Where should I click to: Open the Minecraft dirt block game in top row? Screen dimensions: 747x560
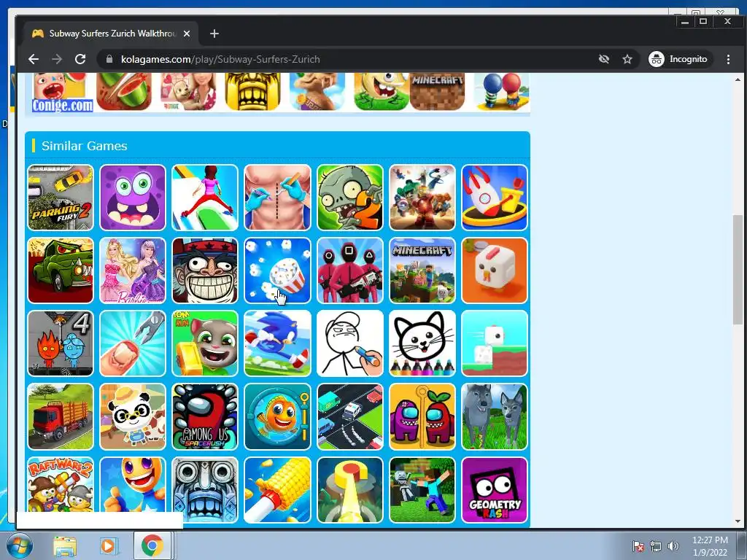click(x=437, y=91)
